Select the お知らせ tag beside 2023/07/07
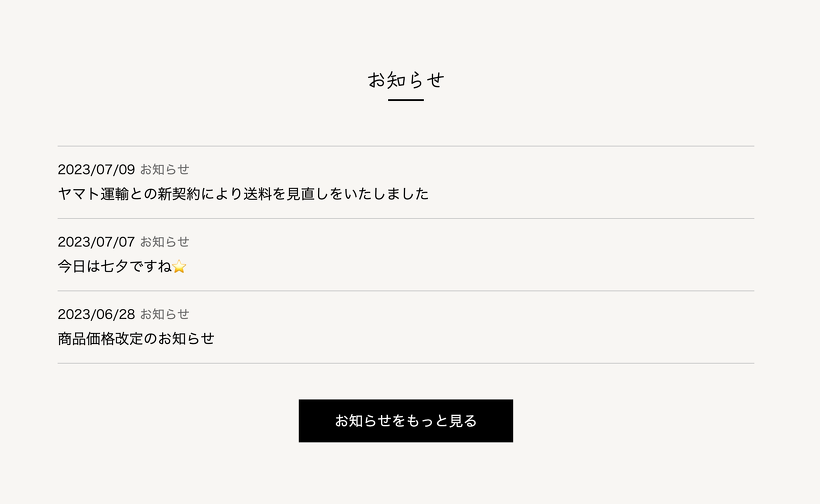The width and height of the screenshot is (820, 504). pyautogui.click(x=164, y=241)
